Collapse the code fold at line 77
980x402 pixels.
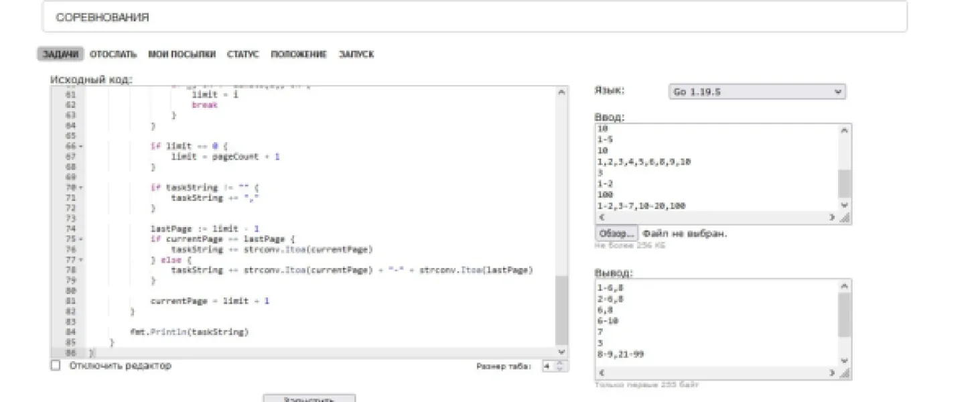(x=81, y=259)
